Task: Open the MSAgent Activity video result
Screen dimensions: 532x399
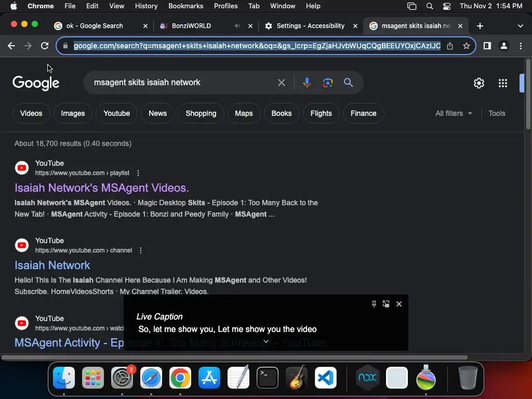Action: click(69, 343)
